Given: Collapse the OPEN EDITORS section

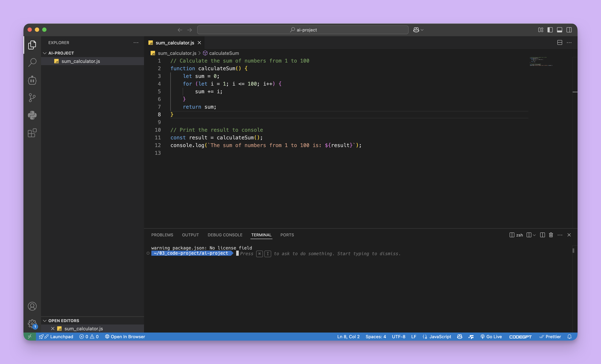Looking at the screenshot, I should coord(45,320).
